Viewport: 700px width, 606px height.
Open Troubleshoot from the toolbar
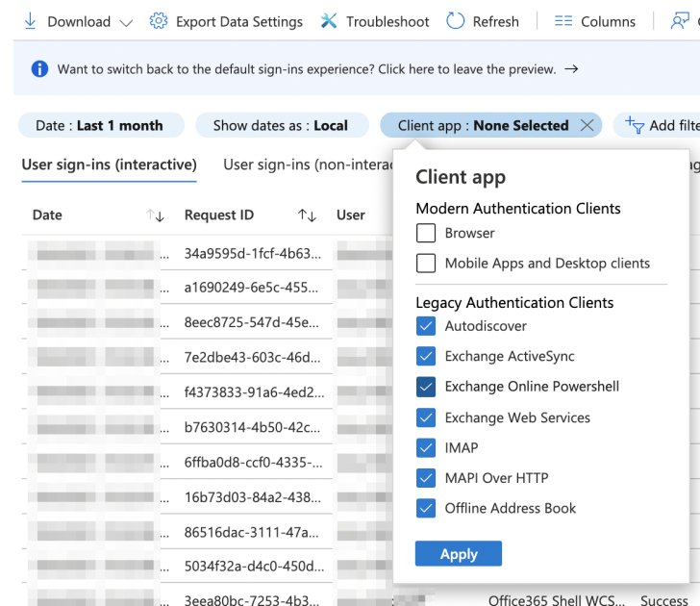(375, 21)
